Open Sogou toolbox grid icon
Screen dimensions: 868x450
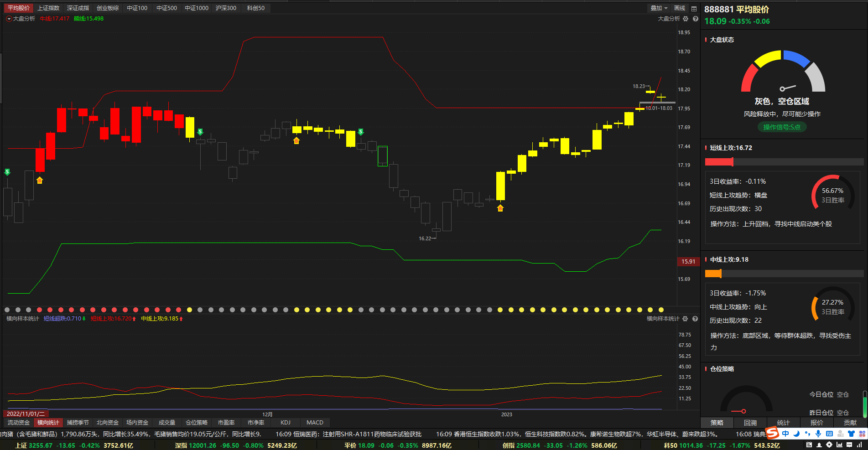(x=862, y=434)
